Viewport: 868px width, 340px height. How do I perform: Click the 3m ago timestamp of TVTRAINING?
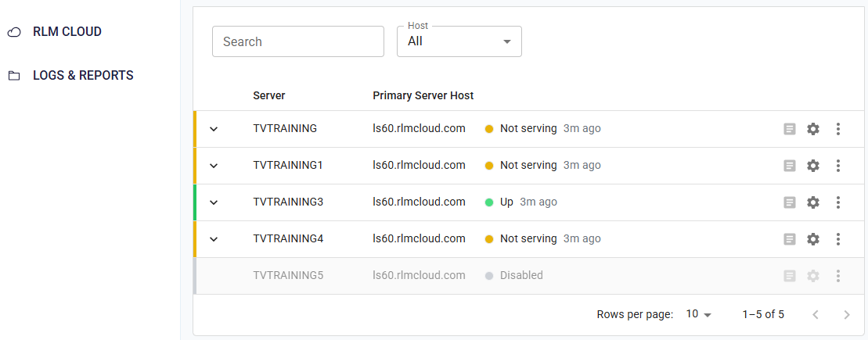click(x=582, y=128)
